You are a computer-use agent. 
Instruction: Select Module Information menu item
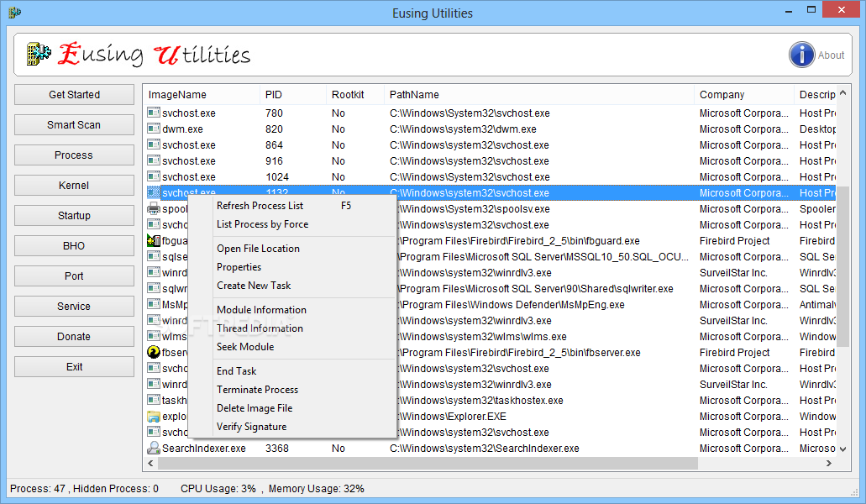261,310
